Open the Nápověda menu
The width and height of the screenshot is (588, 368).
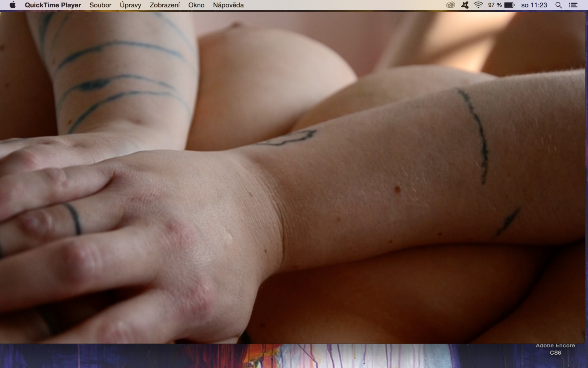coord(228,5)
